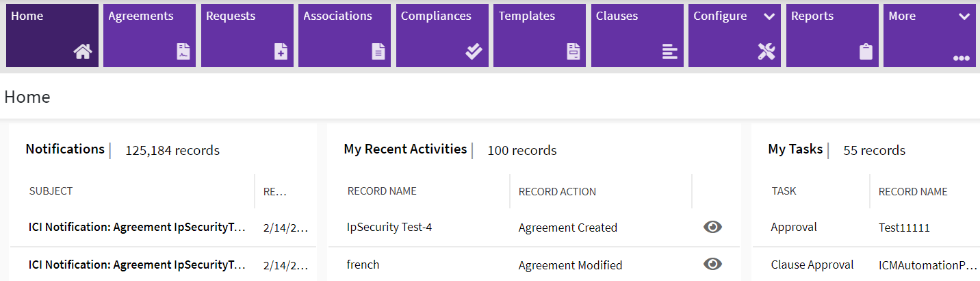
Task: Click the Associations document icon
Action: click(x=378, y=52)
